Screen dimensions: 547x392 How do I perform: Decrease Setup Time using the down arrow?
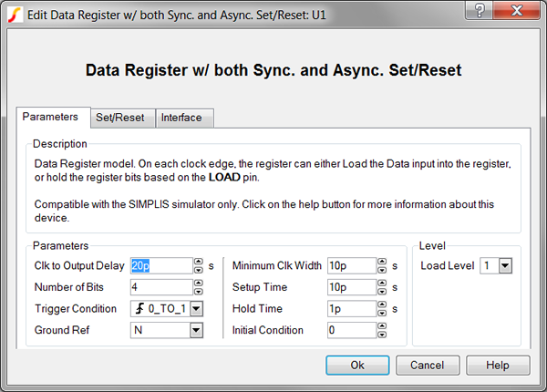pos(382,291)
